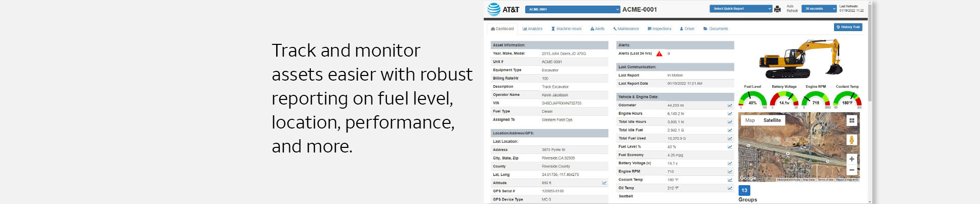The height and width of the screenshot is (204, 980).
Task: Change the 30 seconds auto refresh interval
Action: pos(819,9)
